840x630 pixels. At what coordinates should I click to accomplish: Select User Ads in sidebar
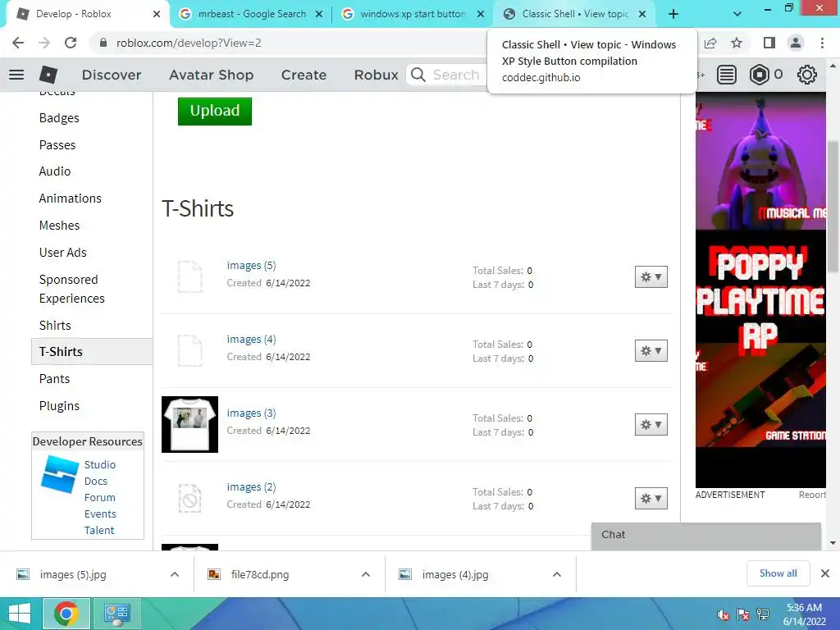point(62,253)
